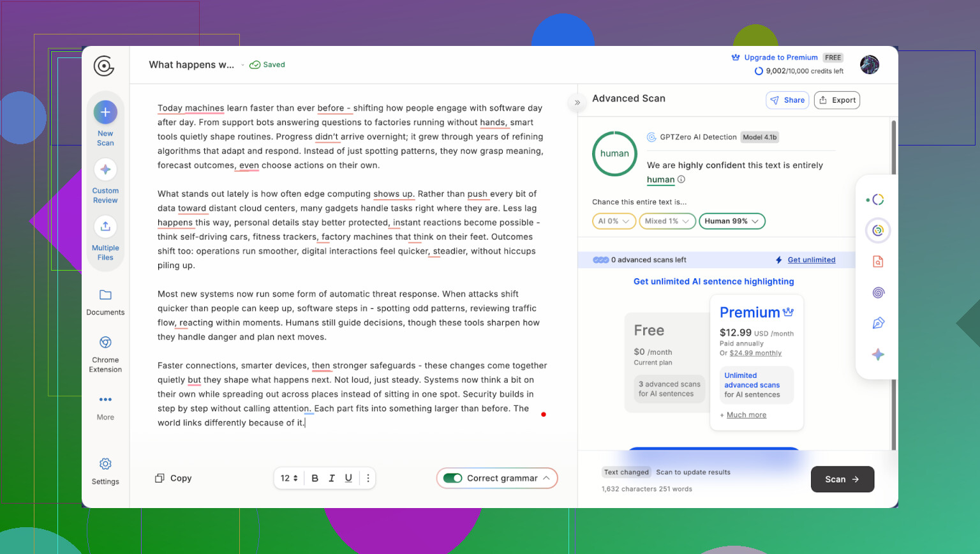Click the Scan button

click(842, 479)
